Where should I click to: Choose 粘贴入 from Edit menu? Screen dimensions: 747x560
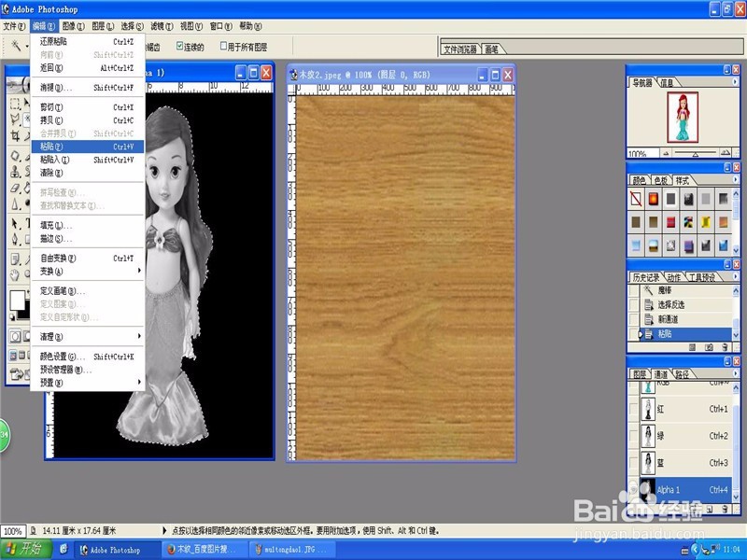[x=88, y=160]
